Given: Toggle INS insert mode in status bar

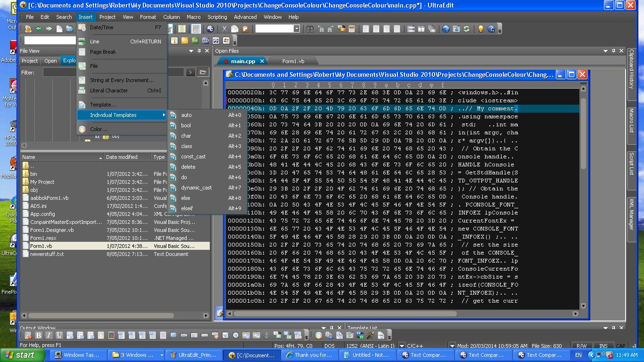Looking at the screenshot, I should click(x=603, y=346).
